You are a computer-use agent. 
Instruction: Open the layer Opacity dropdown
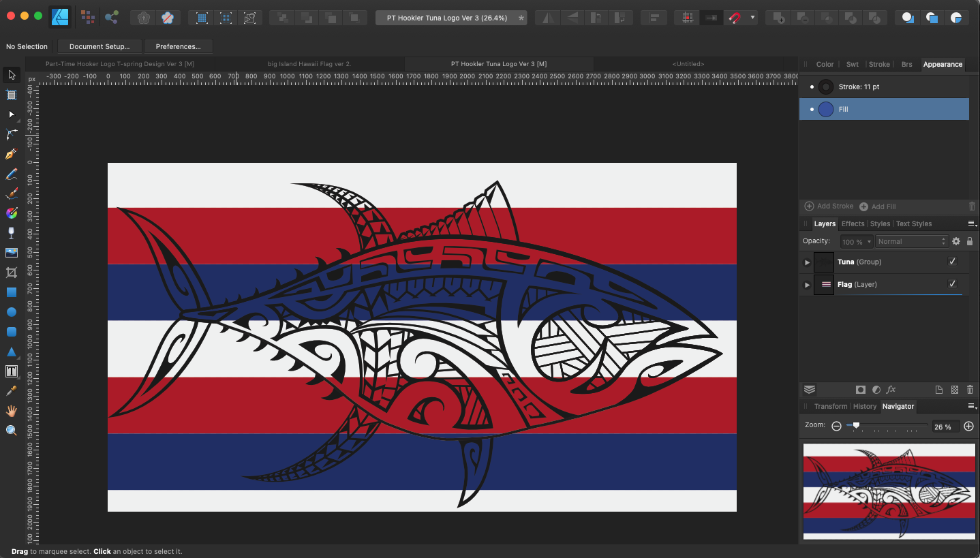tap(857, 242)
